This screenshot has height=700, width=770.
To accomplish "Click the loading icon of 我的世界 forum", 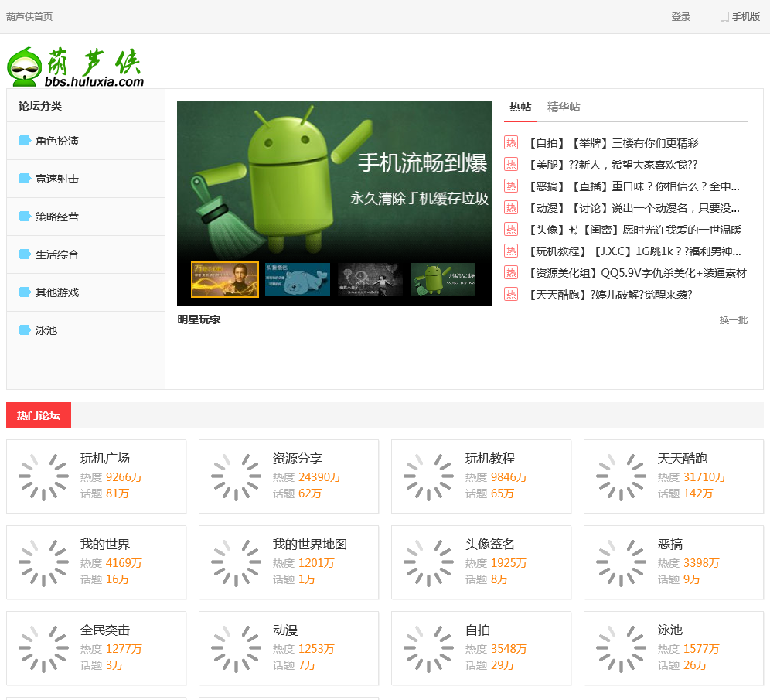I will [x=44, y=562].
